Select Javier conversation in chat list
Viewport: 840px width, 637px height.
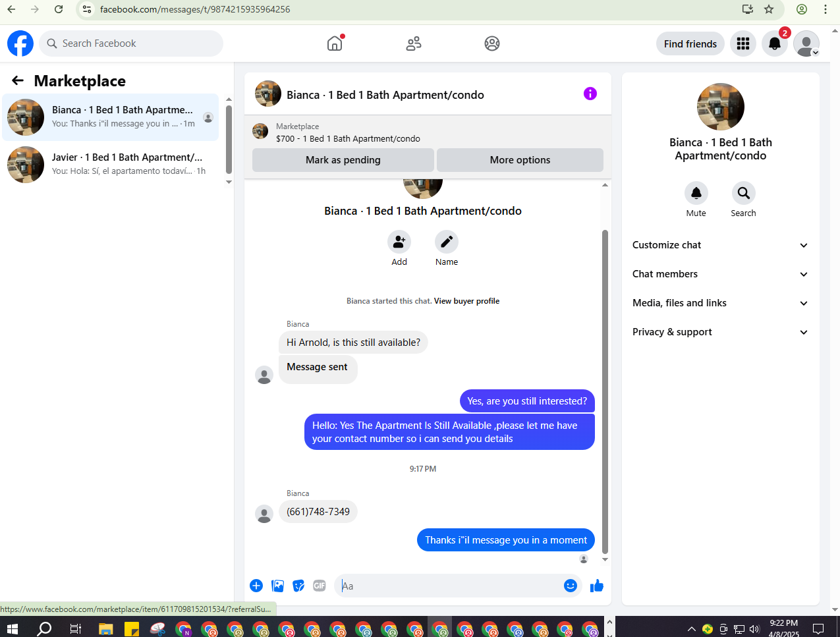point(111,165)
